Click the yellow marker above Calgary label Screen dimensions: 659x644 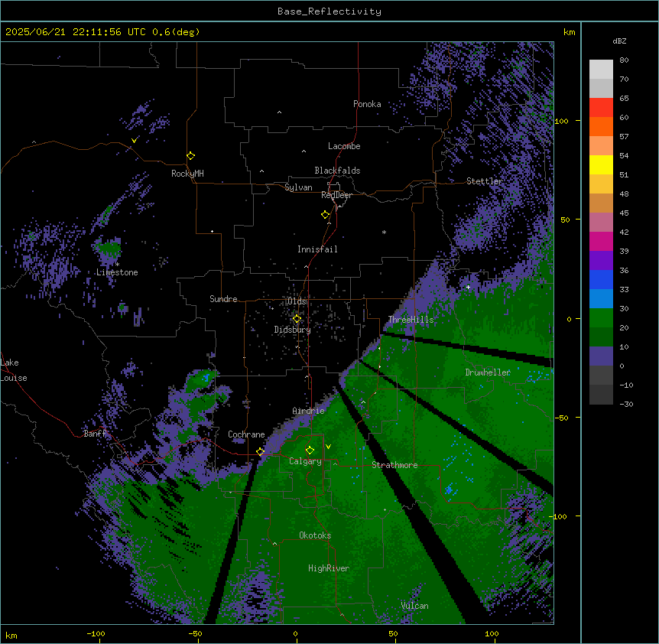(x=310, y=450)
